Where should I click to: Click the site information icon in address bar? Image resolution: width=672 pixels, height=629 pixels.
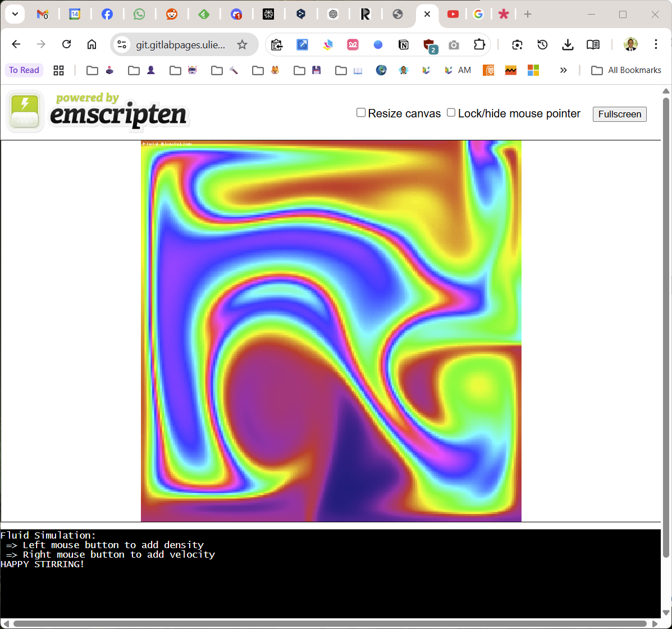pyautogui.click(x=122, y=44)
